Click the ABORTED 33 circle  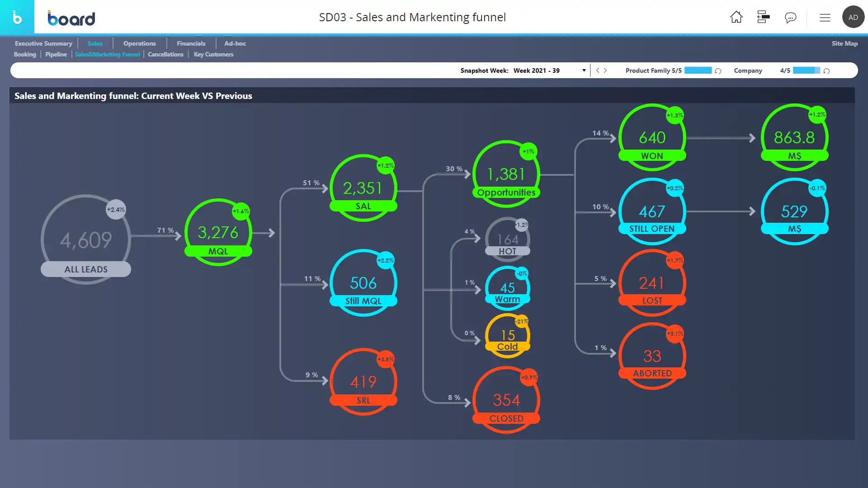coord(652,356)
